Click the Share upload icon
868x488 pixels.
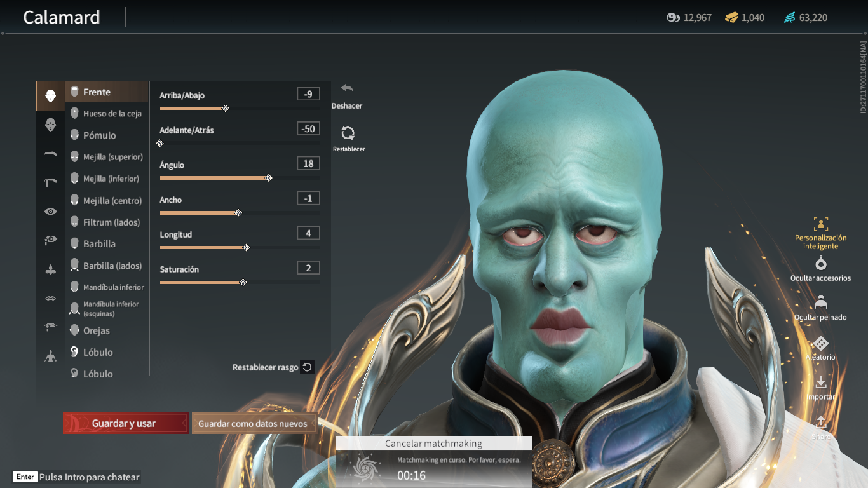tap(820, 422)
